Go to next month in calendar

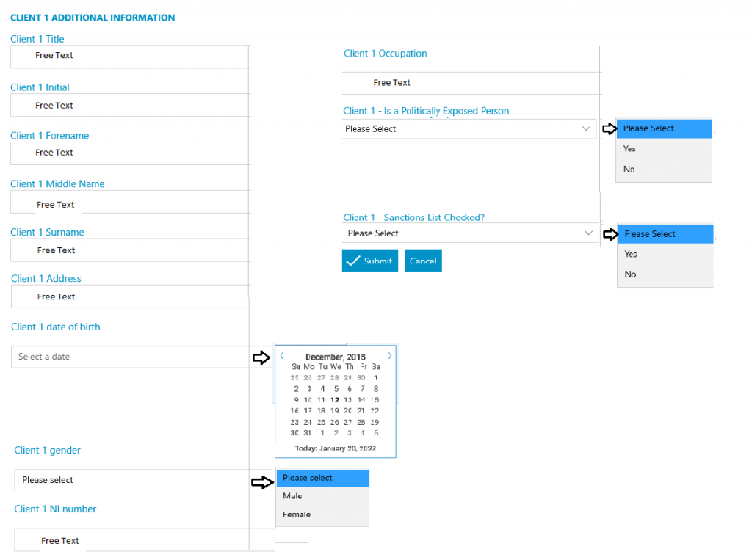[389, 356]
